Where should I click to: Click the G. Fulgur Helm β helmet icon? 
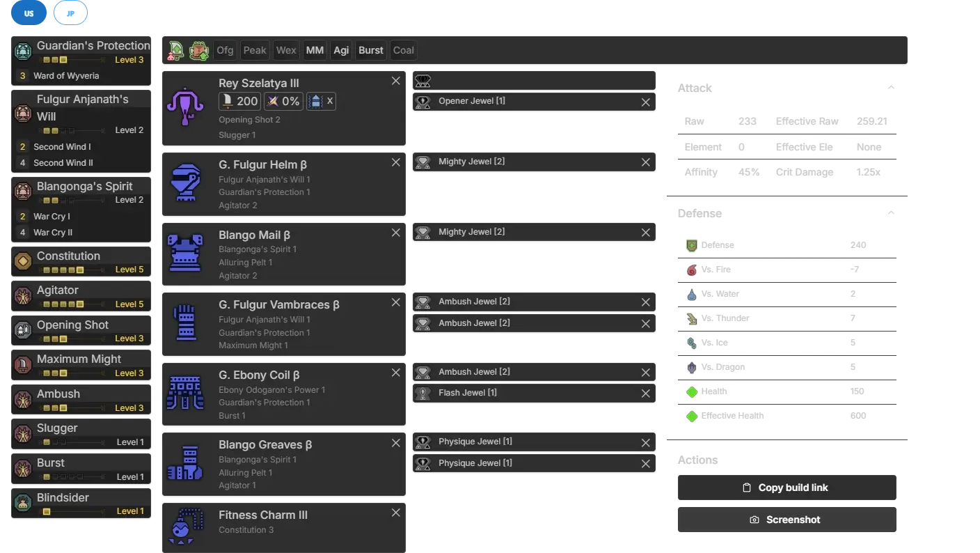point(185,183)
